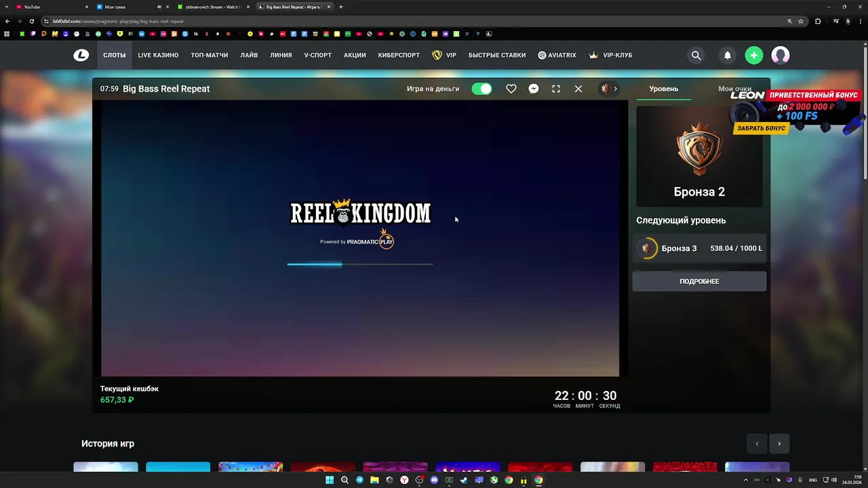Toggle the 'Игра на деньги' switch
This screenshot has width=868, height=488.
[x=481, y=89]
